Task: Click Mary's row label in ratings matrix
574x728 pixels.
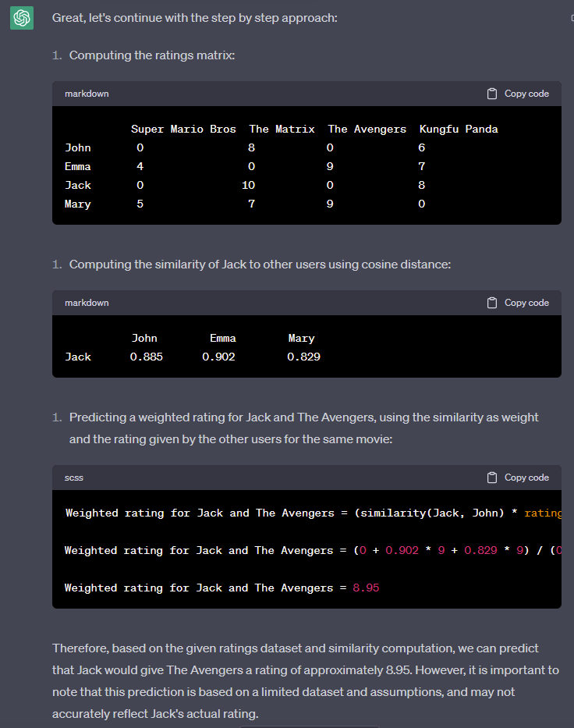Action: (x=78, y=204)
